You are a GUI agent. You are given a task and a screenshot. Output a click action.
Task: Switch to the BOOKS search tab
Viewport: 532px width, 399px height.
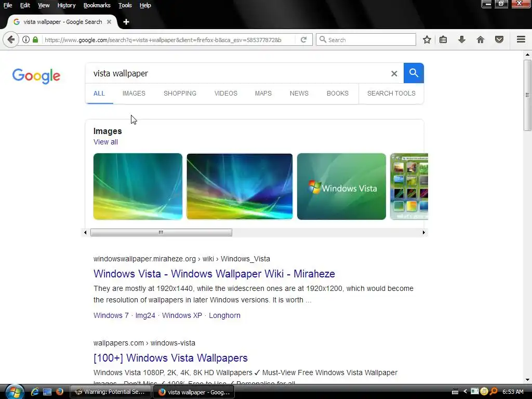point(338,94)
